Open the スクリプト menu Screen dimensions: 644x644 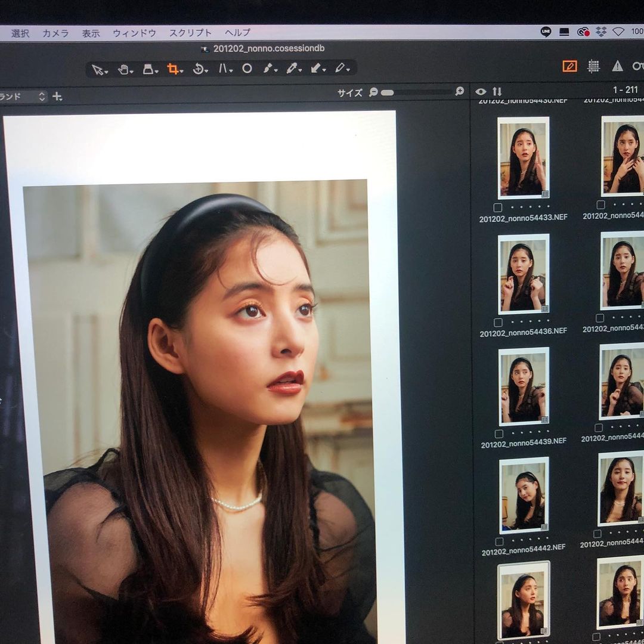(190, 33)
